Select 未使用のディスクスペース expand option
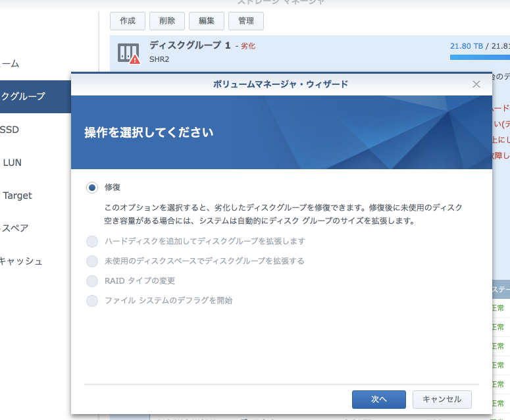This screenshot has width=510, height=420. click(92, 261)
